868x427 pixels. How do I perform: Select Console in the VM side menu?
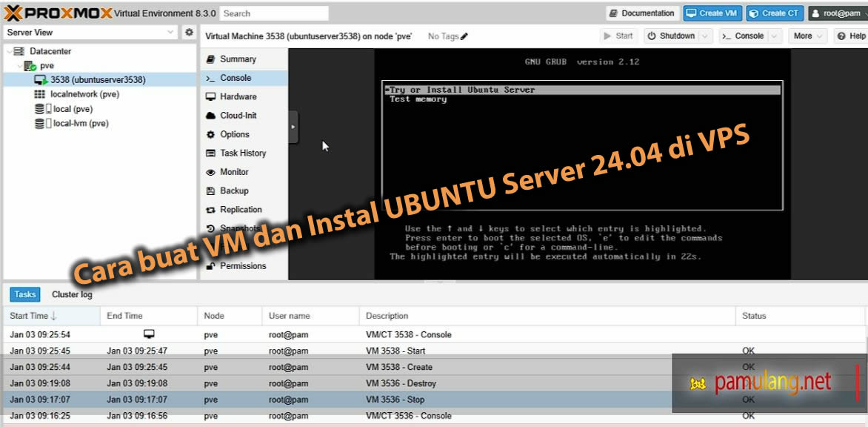tap(244, 78)
